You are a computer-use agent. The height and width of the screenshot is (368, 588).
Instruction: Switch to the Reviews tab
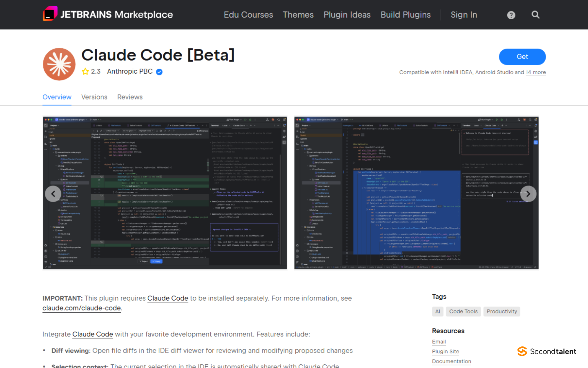[130, 97]
